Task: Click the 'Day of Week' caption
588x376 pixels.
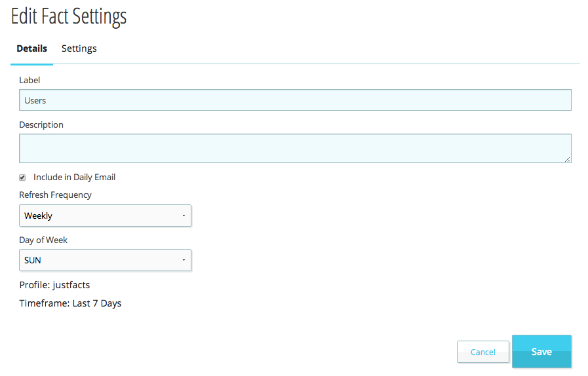Action: 43,240
